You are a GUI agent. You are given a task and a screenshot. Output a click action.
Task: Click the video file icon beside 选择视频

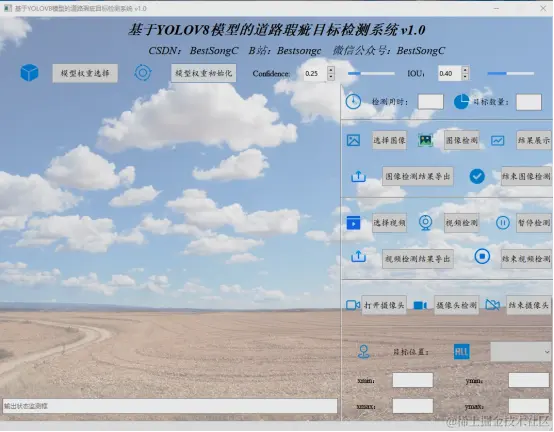point(353,223)
